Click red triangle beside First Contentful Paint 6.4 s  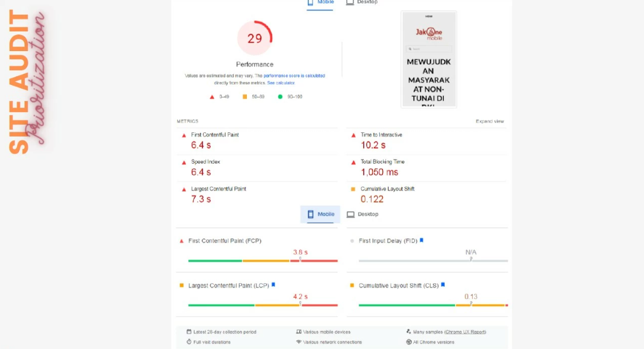click(x=184, y=135)
